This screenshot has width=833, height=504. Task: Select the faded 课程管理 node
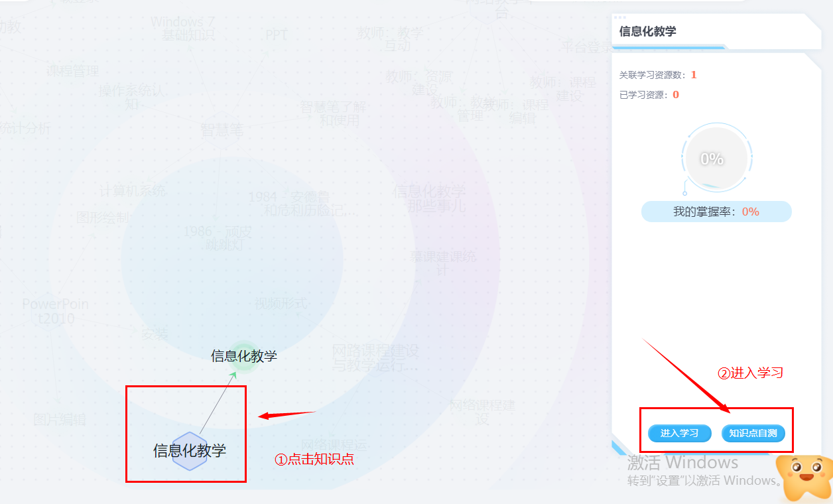pos(72,71)
